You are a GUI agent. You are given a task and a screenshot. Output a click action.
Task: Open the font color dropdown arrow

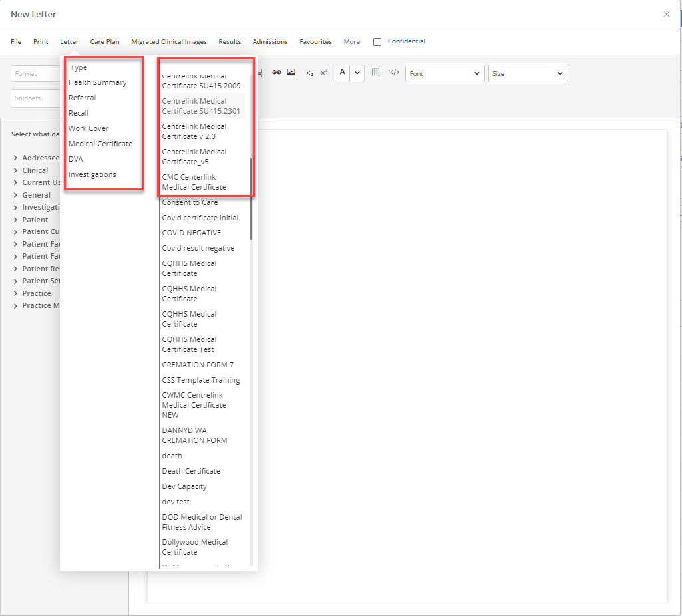coord(357,73)
